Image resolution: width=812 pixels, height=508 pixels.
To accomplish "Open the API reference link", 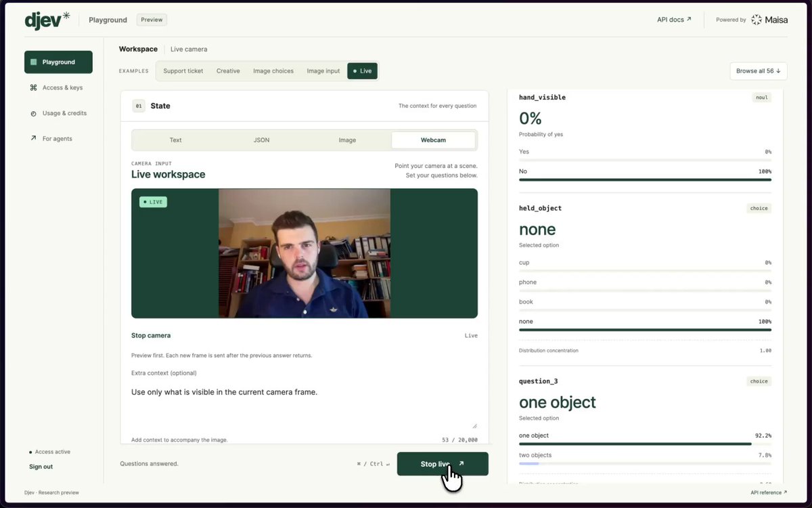I will coord(769,492).
